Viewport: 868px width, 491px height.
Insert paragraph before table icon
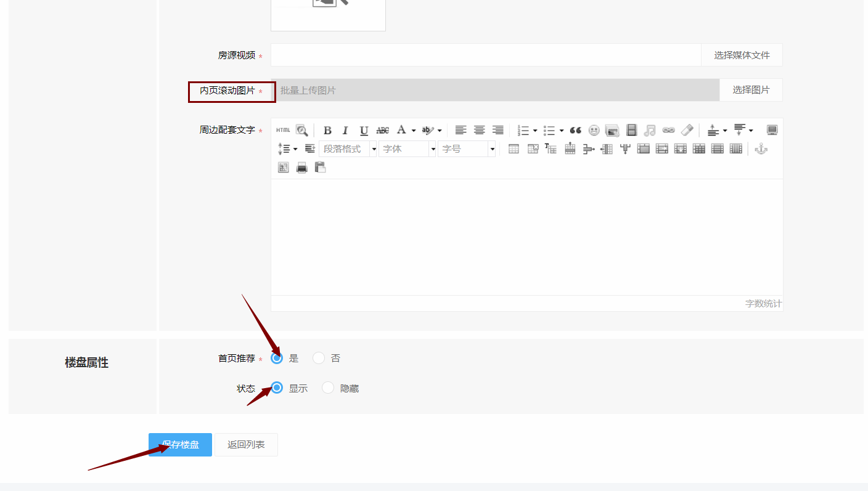click(x=551, y=148)
